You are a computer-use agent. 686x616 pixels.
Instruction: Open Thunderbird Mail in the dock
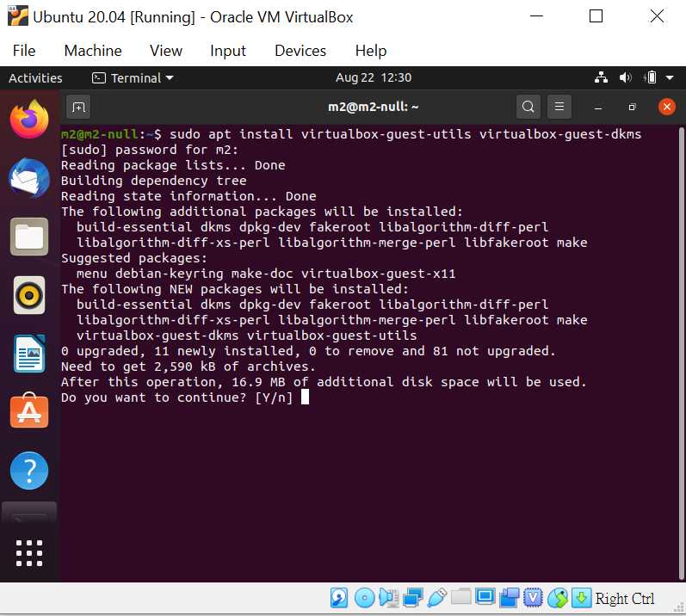click(x=29, y=178)
